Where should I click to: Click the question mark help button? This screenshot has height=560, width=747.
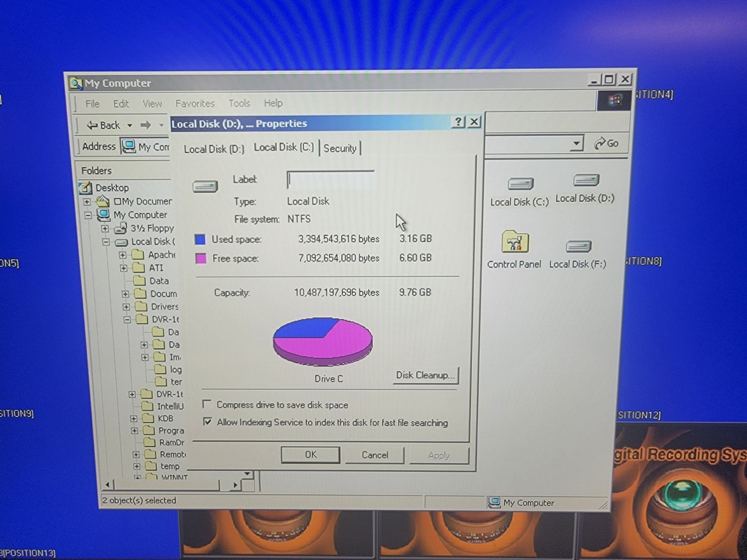click(x=458, y=122)
